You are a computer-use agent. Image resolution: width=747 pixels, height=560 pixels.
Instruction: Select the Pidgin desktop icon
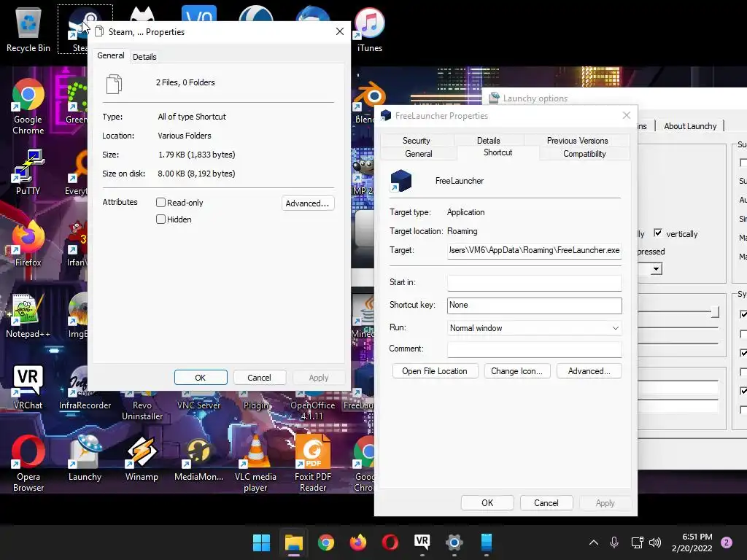[x=256, y=400]
